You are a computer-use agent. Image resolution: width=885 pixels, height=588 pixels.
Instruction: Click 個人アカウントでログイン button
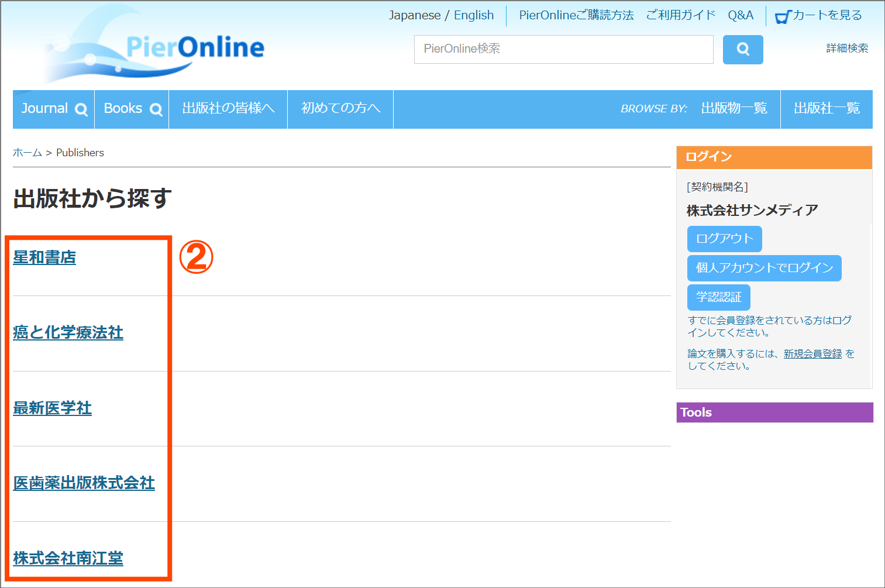(x=764, y=268)
